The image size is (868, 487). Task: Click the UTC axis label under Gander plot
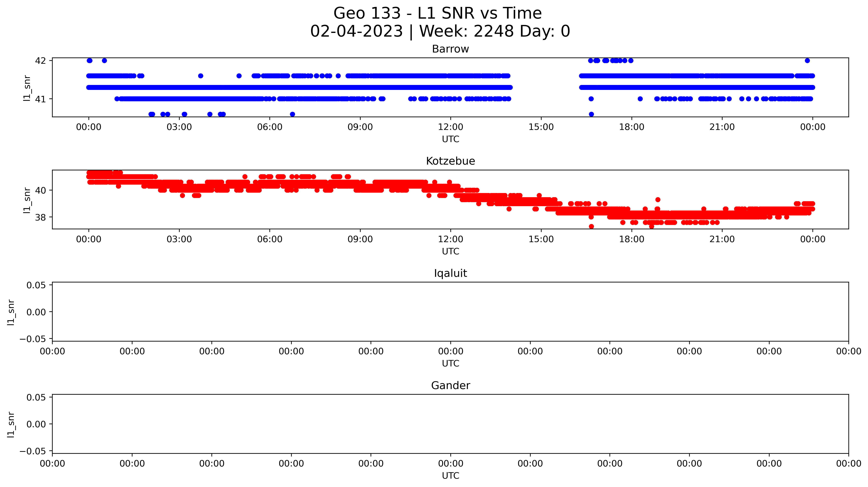tap(451, 476)
